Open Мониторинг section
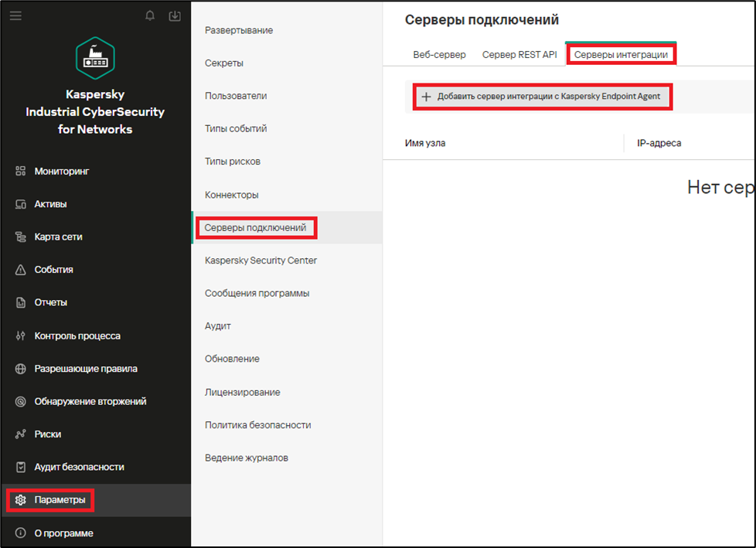This screenshot has height=548, width=756. pyautogui.click(x=62, y=171)
